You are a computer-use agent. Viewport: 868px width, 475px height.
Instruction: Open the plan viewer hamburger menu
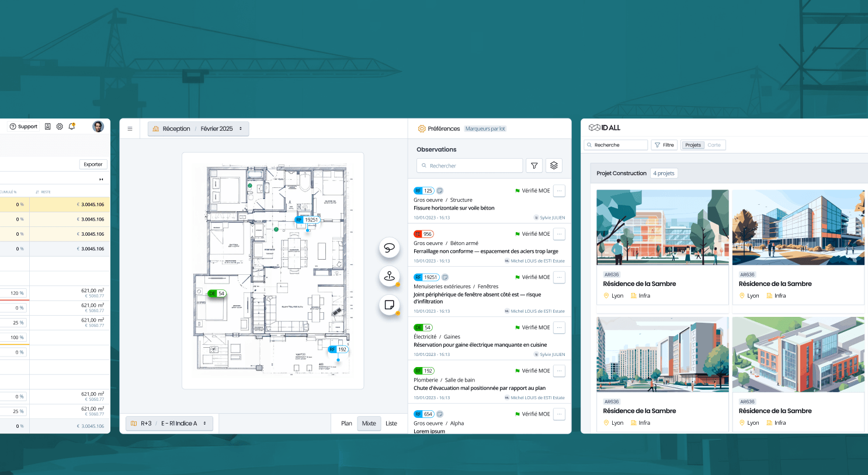[130, 128]
